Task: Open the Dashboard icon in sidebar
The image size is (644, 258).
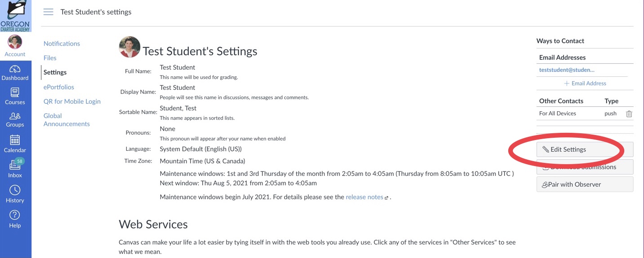Action: click(15, 69)
